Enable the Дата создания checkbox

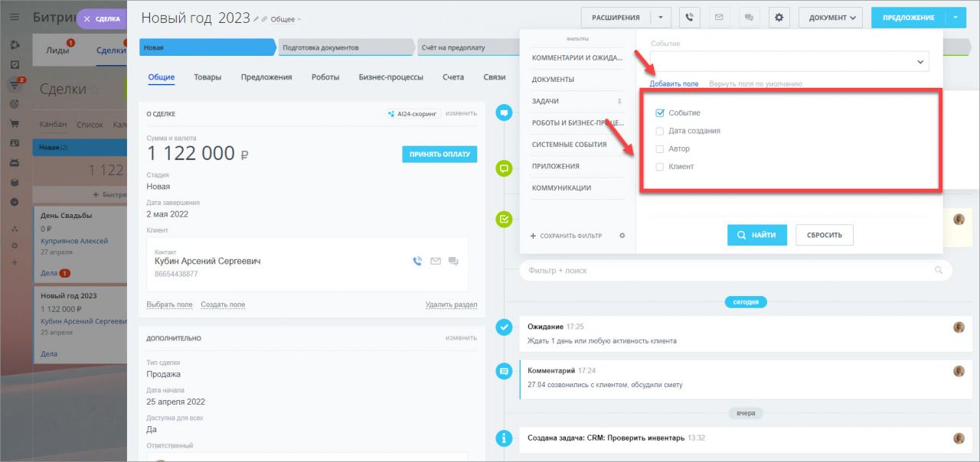(660, 131)
